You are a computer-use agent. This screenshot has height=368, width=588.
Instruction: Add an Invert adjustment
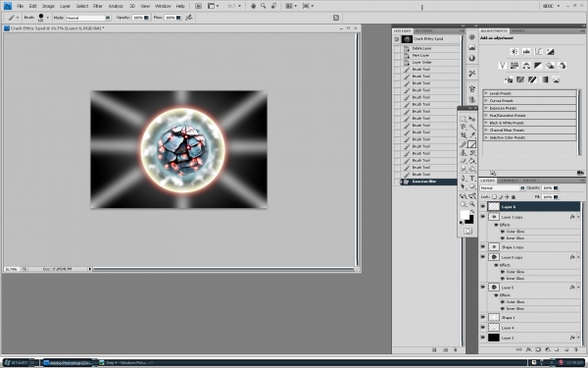click(x=509, y=79)
